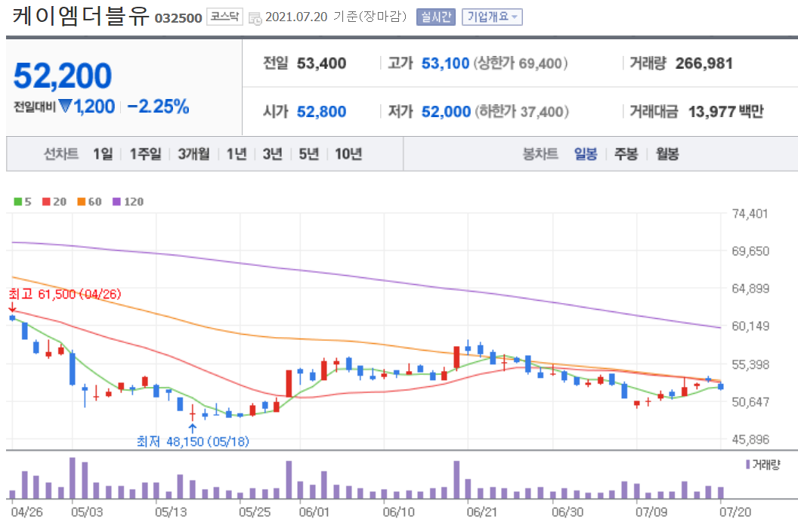
Task: Select the 1주일 line chart tab
Action: tap(145, 153)
